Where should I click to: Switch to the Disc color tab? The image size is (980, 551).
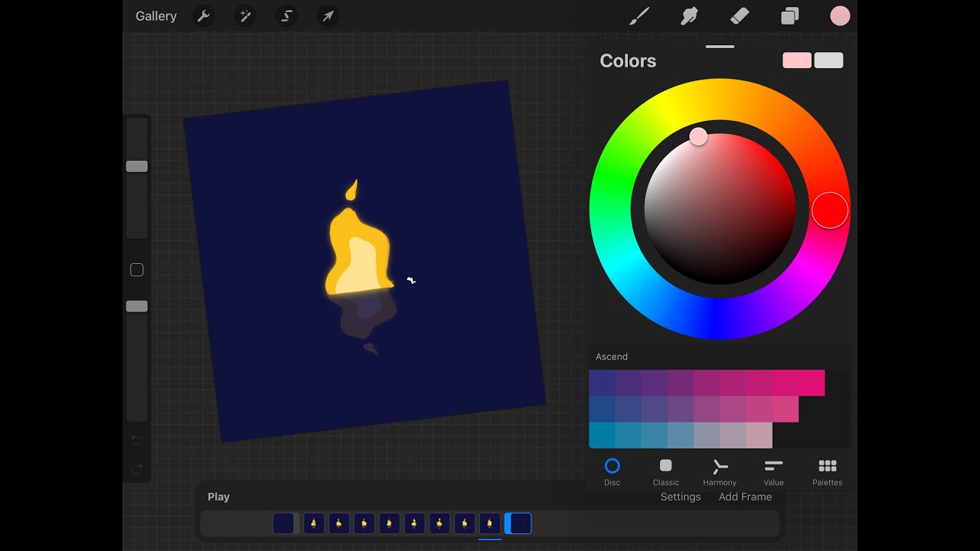[x=612, y=471]
